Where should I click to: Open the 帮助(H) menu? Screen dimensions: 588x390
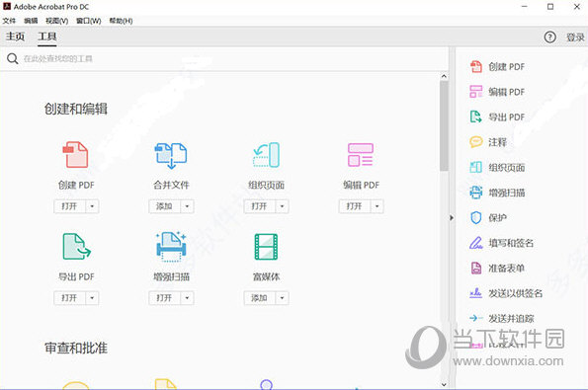121,21
